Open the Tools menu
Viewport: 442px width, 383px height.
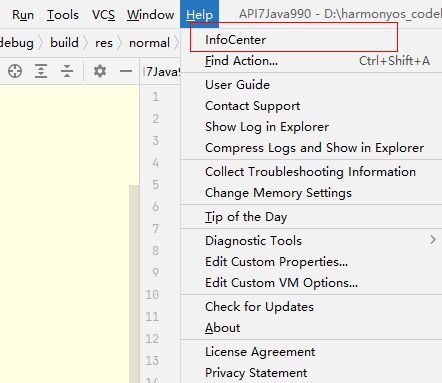(63, 15)
